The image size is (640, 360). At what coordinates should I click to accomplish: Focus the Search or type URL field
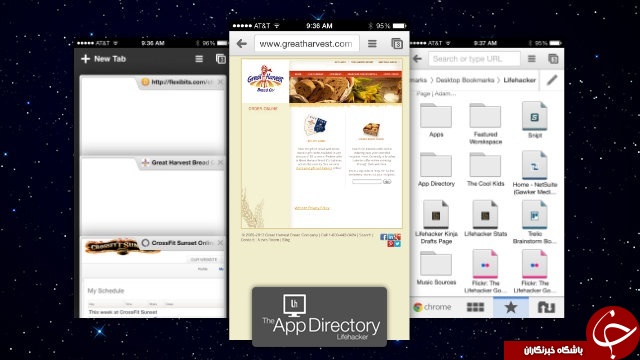(x=474, y=59)
